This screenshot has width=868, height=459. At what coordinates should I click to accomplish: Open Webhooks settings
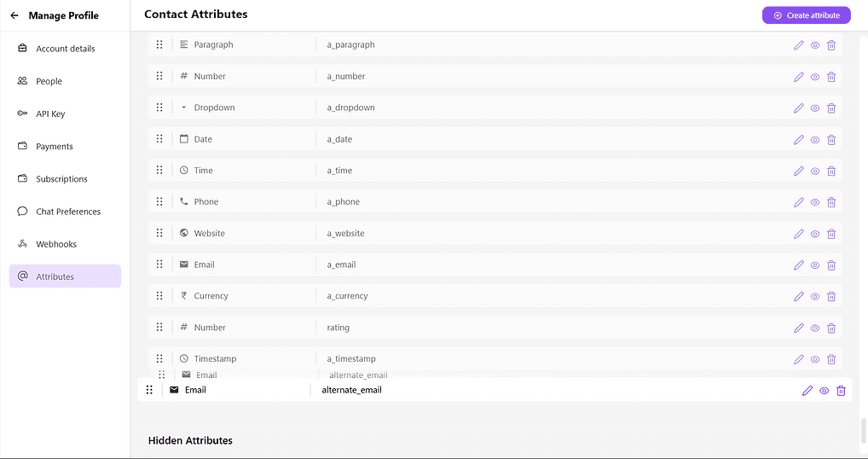tap(65, 244)
